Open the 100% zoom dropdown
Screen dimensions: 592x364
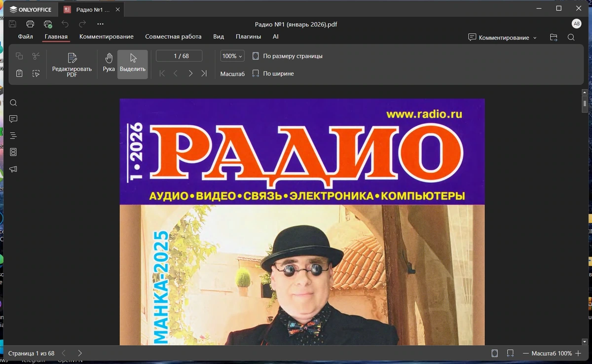point(232,56)
